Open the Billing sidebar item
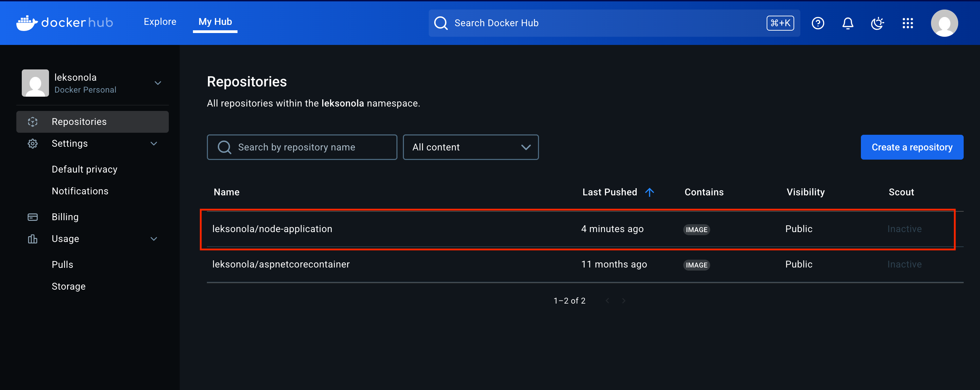 pos(65,217)
